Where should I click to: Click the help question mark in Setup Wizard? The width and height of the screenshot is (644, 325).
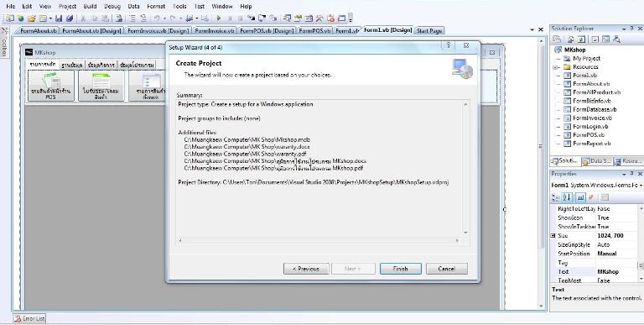pos(449,45)
